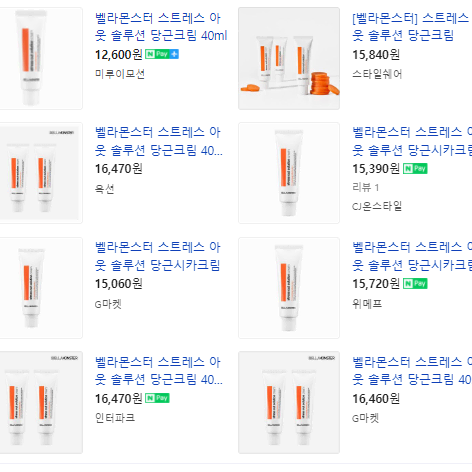472x472 pixels.
Task: Click the N Pay badge beside 15,390원
Action: (x=415, y=169)
